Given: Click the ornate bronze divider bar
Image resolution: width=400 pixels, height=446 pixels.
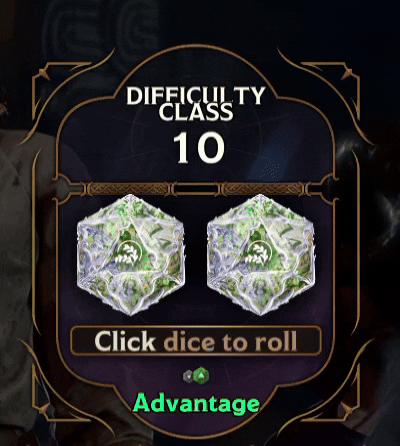Looking at the screenshot, I should [197, 189].
